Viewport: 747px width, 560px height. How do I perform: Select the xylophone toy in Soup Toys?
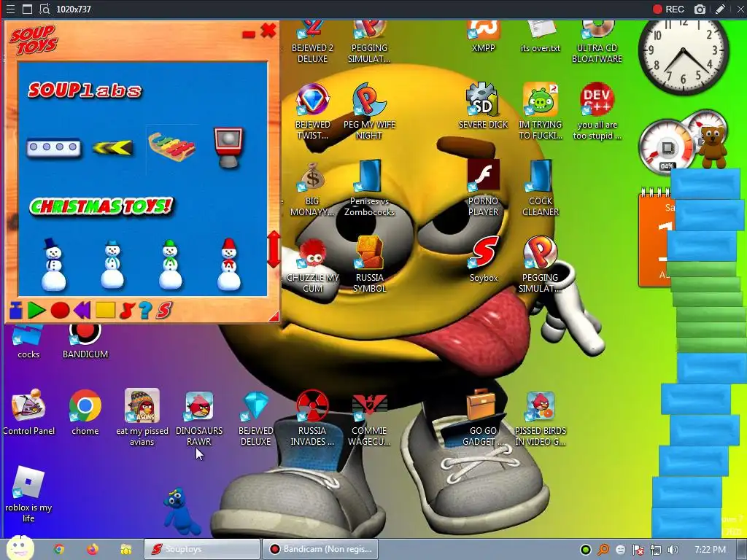tap(171, 147)
